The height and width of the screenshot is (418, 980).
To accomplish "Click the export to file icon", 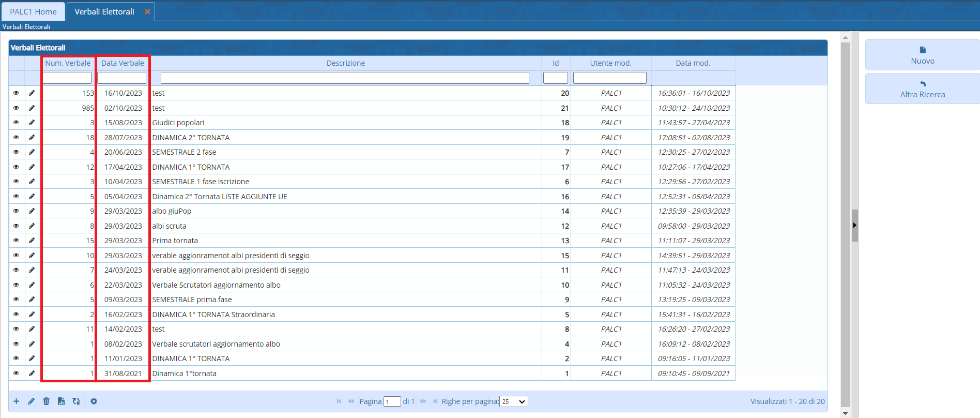I will 62,401.
